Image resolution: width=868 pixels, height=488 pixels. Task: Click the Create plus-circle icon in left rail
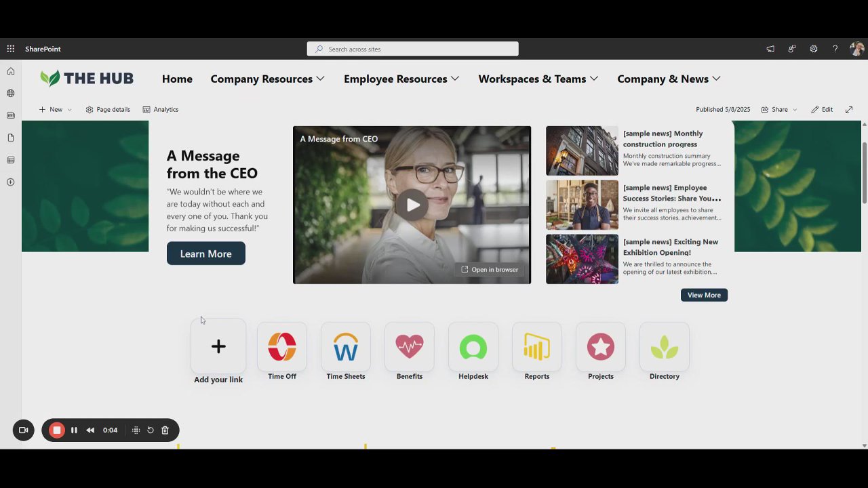(x=11, y=182)
